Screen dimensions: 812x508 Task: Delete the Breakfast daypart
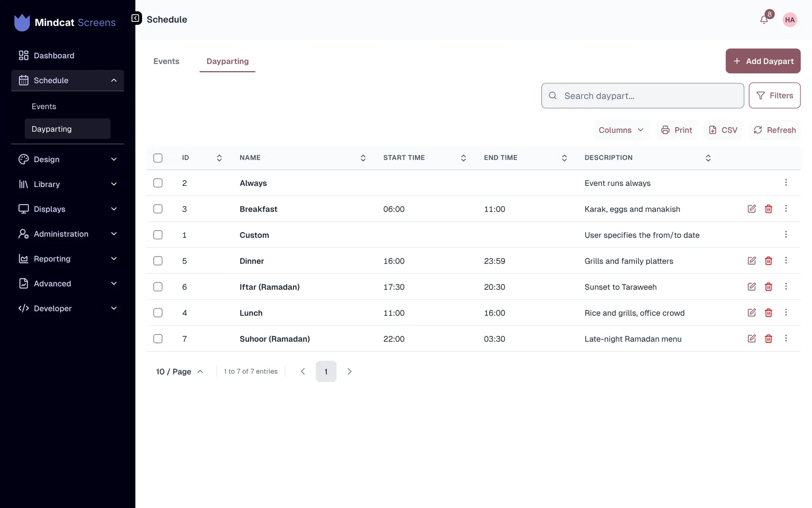768,209
